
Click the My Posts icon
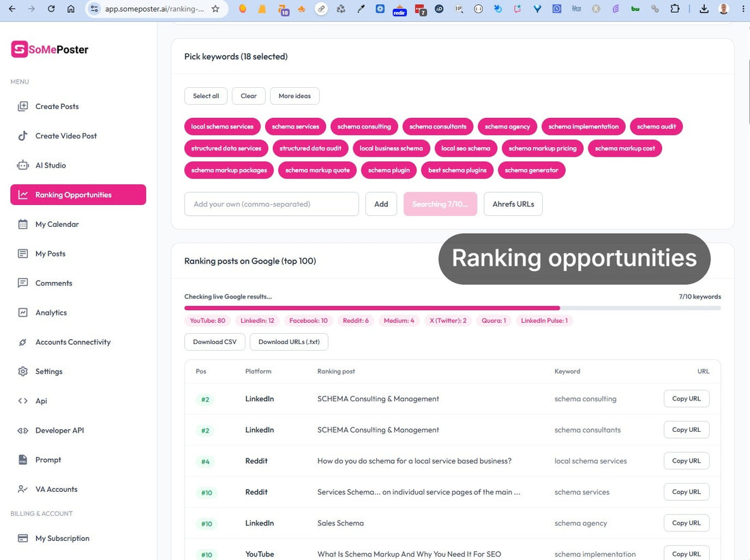coord(22,253)
